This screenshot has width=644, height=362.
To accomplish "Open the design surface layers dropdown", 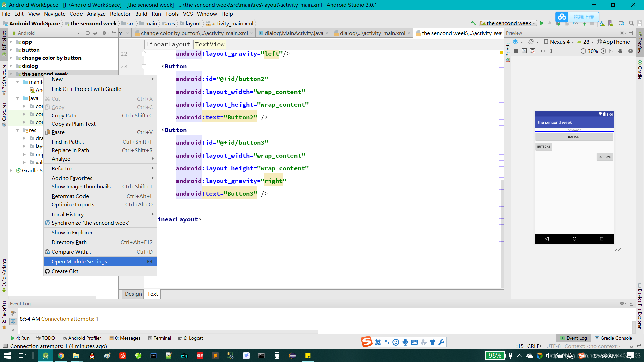I will point(518,42).
